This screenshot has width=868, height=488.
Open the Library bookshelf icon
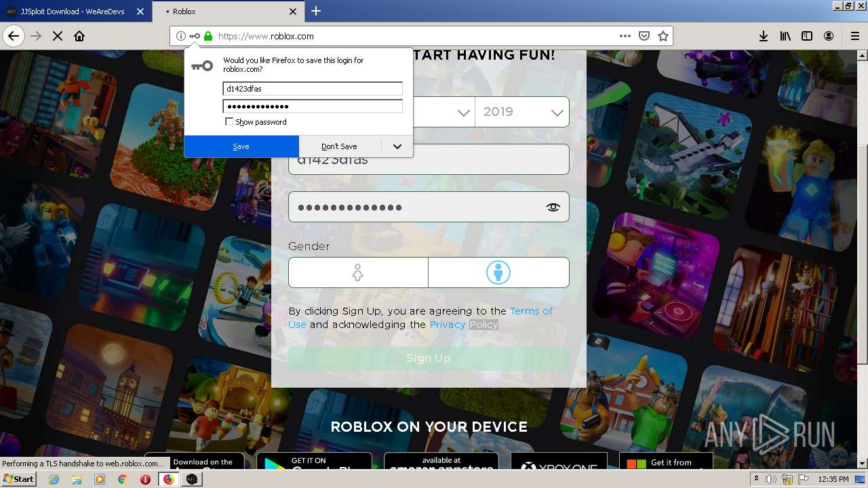[x=785, y=36]
